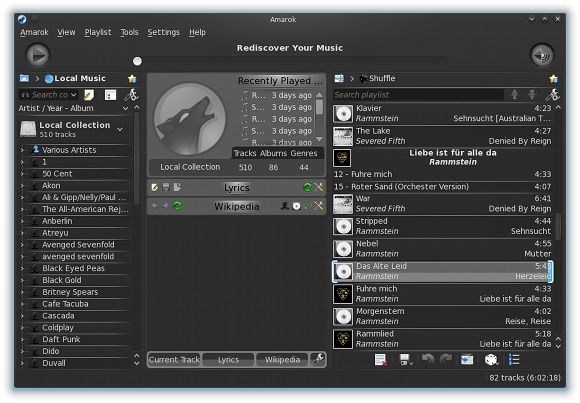Image resolution: width=580 pixels, height=403 pixels.
Task: Open the View menu
Action: click(66, 32)
